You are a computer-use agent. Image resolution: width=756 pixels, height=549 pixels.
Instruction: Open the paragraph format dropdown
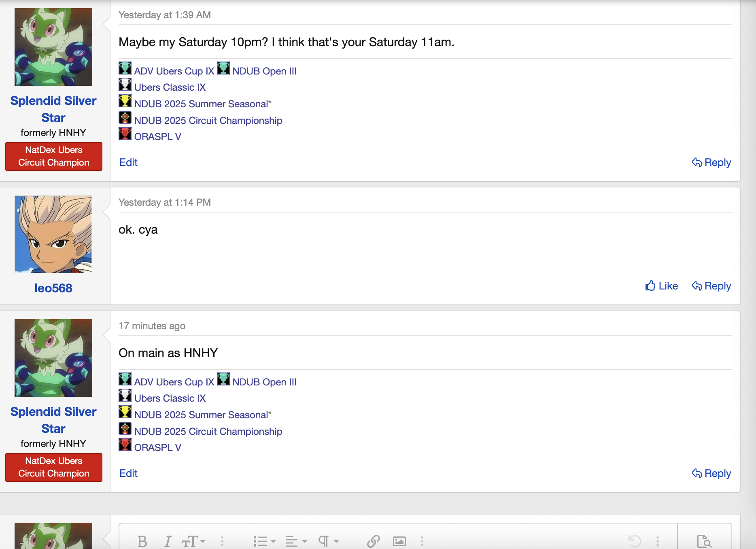[328, 541]
